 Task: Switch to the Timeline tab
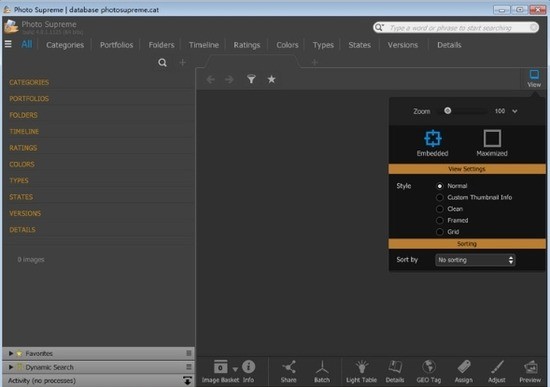pos(204,45)
